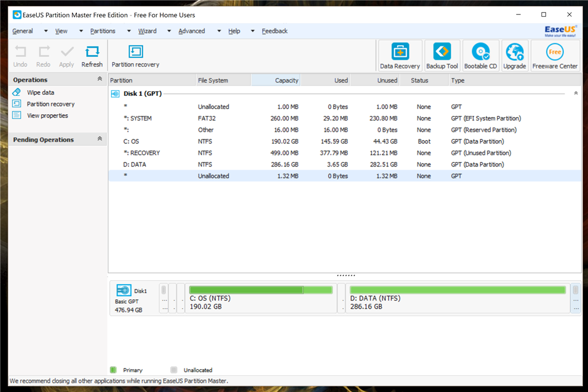Collapse the Operations panel
Screen dimensions: 588x392
[x=100, y=79]
